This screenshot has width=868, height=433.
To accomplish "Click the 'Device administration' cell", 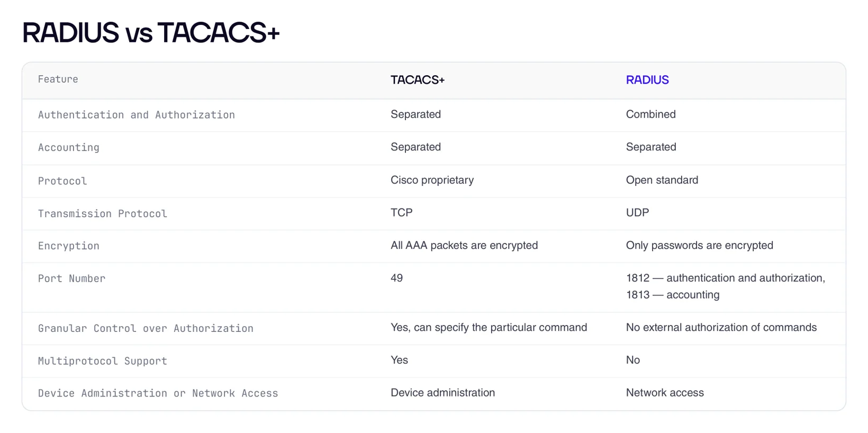I will tap(442, 393).
